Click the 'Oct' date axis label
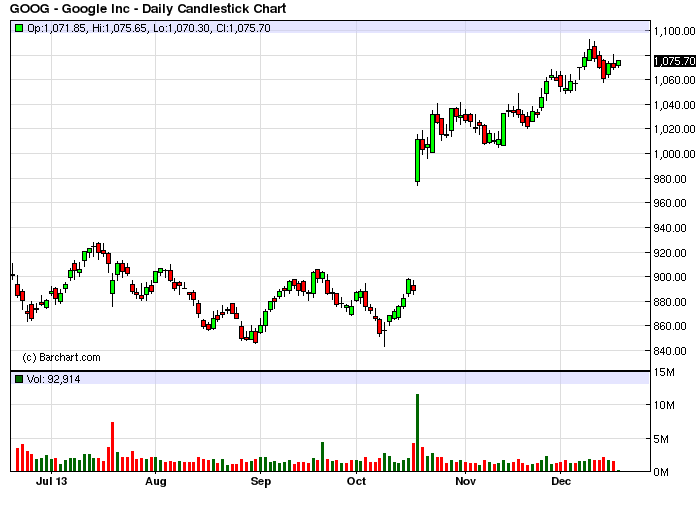The image size is (700, 512). [x=356, y=482]
